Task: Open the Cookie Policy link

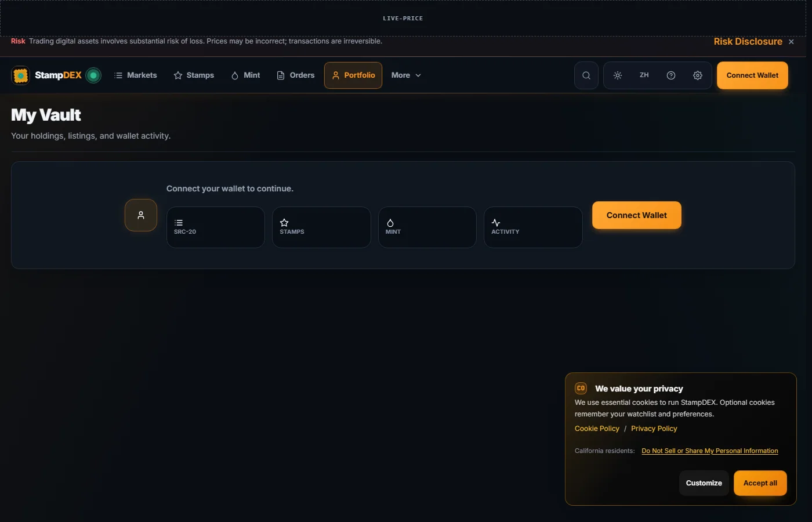Action: pos(597,429)
